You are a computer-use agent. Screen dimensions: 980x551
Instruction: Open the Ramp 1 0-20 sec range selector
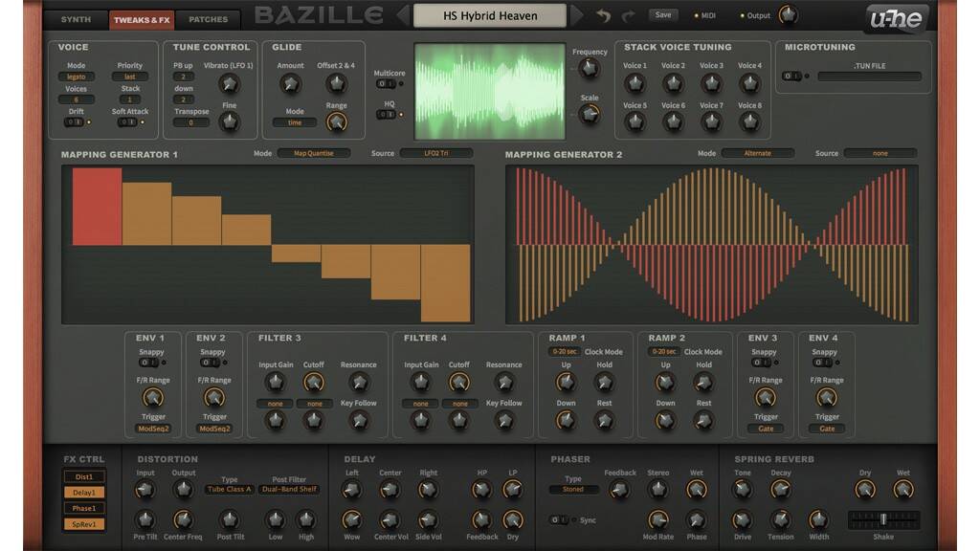point(564,352)
